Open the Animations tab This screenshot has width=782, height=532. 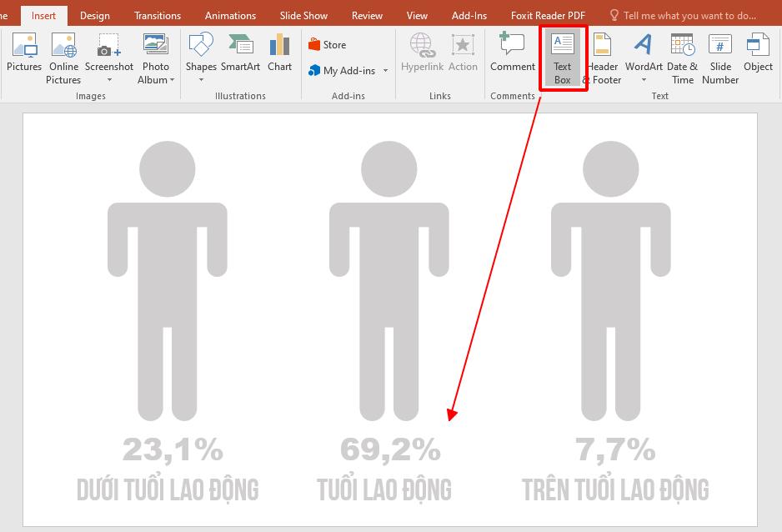tap(230, 16)
